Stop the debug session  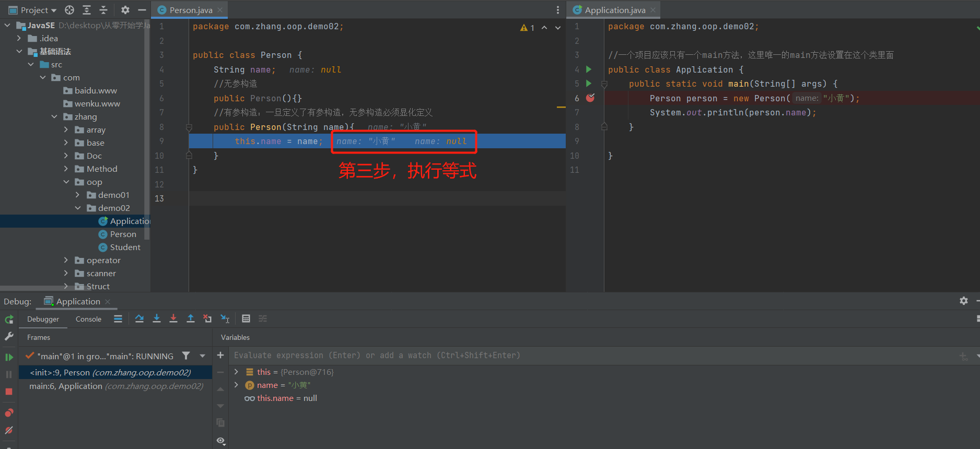pos(9,392)
